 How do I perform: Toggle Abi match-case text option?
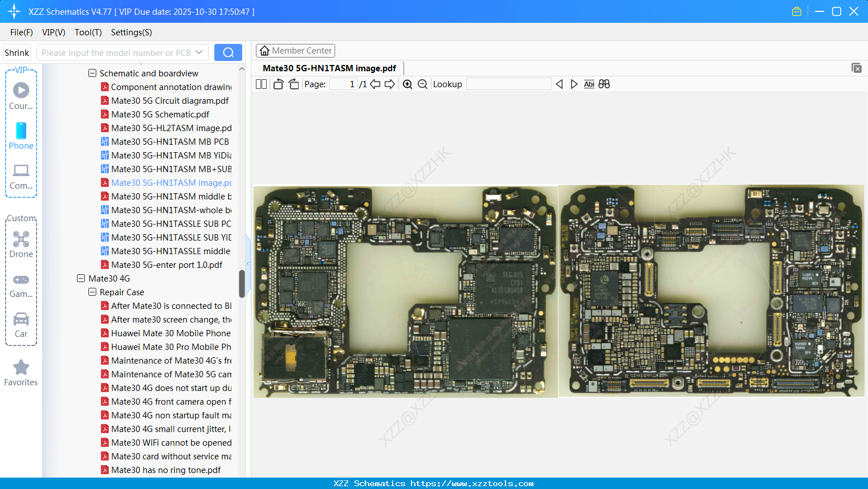tap(589, 84)
